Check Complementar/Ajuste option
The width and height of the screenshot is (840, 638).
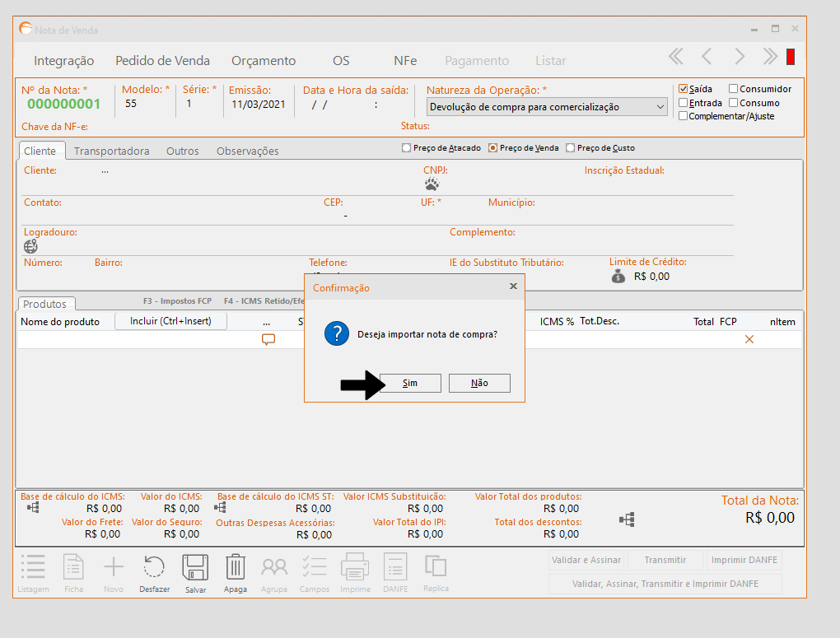pyautogui.click(x=683, y=116)
